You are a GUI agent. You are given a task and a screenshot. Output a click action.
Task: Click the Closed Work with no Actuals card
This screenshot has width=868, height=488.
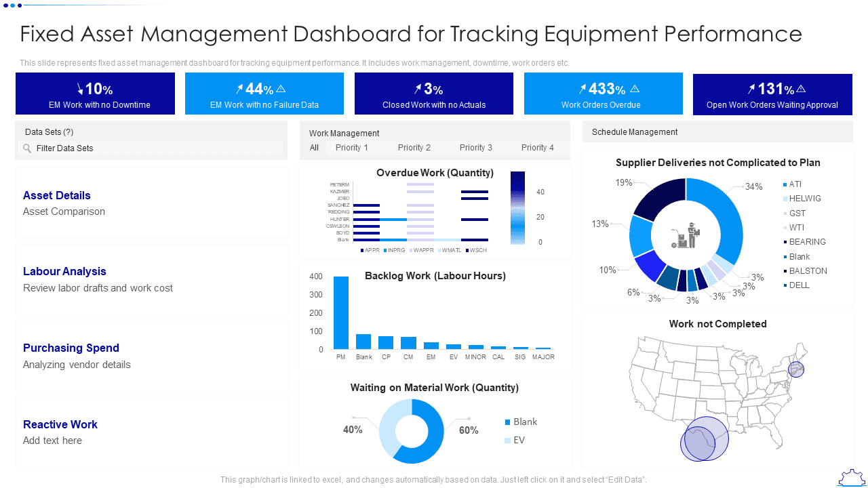pyautogui.click(x=434, y=94)
